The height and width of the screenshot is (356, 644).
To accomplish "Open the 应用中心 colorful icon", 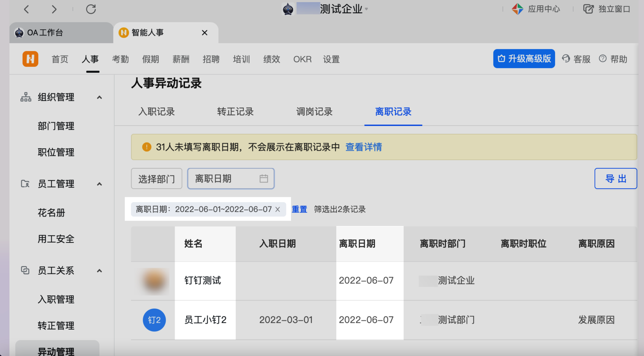I will tap(517, 9).
